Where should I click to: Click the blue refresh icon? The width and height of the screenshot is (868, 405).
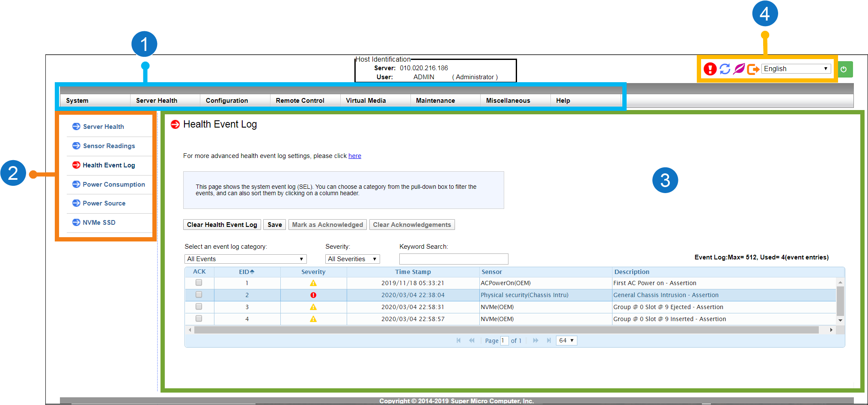725,69
